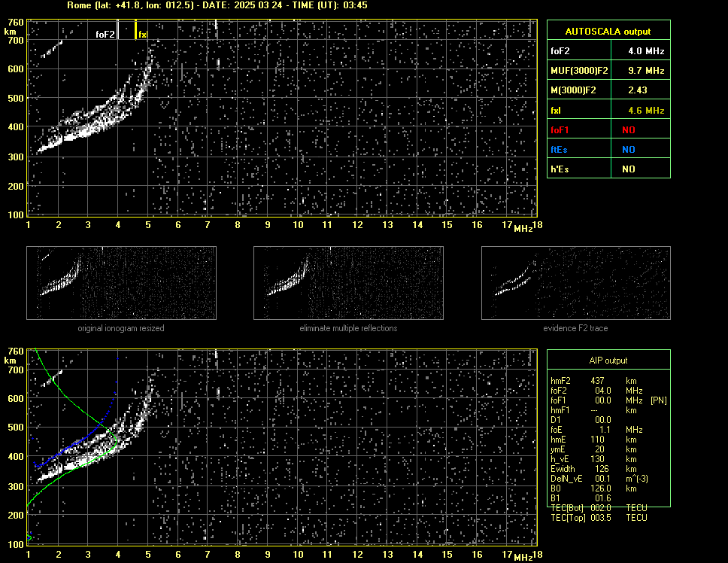Select the Ewidth 126 km row
This screenshot has height=563, width=728.
594,469
